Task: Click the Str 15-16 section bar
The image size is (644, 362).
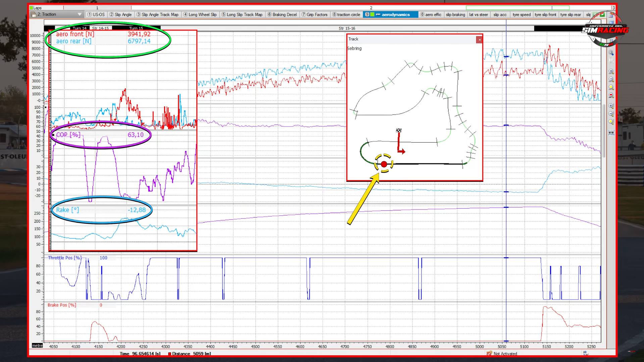Action: pos(347,29)
